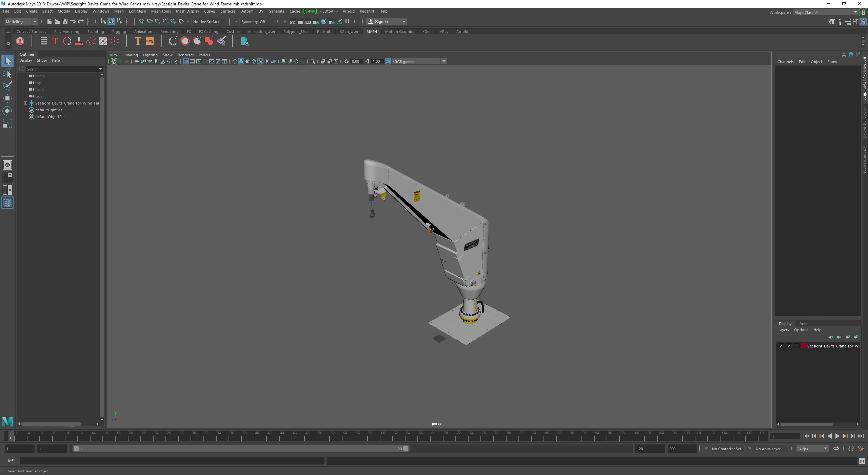Choose the Rotate tool in toolbox
This screenshot has width=868, height=475.
coord(7,111)
